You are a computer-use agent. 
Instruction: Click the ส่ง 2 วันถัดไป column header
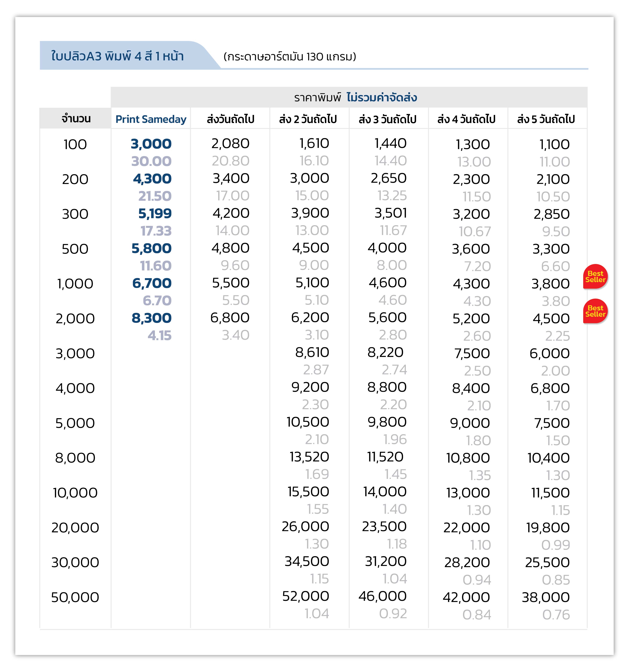click(308, 119)
